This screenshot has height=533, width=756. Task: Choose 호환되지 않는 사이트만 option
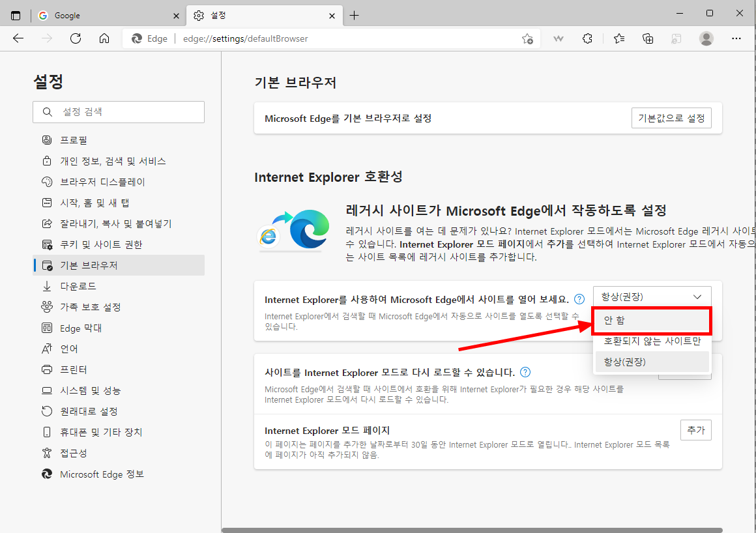click(652, 341)
